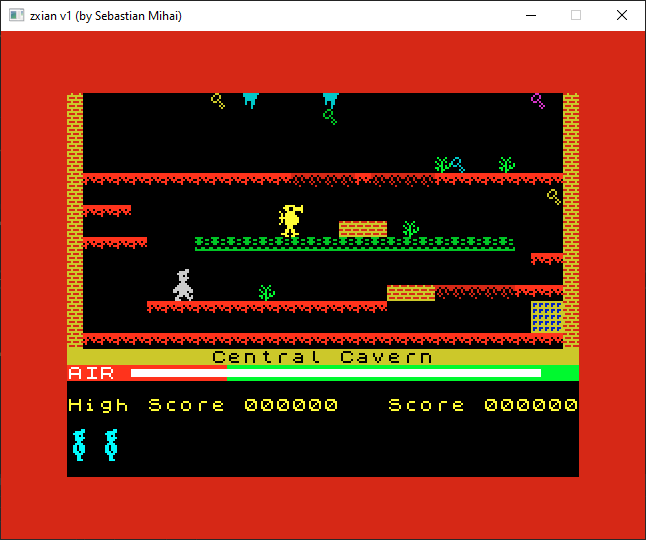646x540 pixels.
Task: Click the brick block sitting on the conveyor
Action: click(x=363, y=229)
